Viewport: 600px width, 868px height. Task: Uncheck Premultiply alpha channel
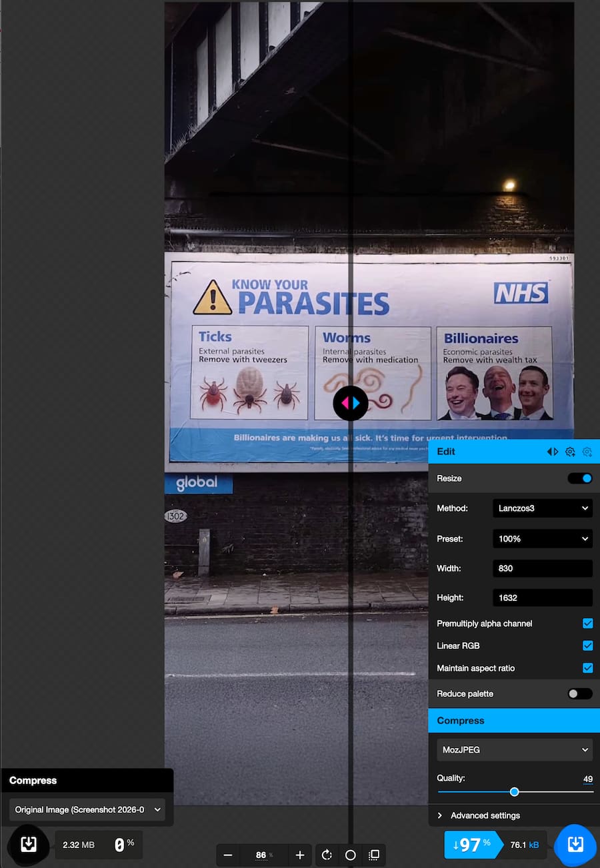[x=587, y=624]
